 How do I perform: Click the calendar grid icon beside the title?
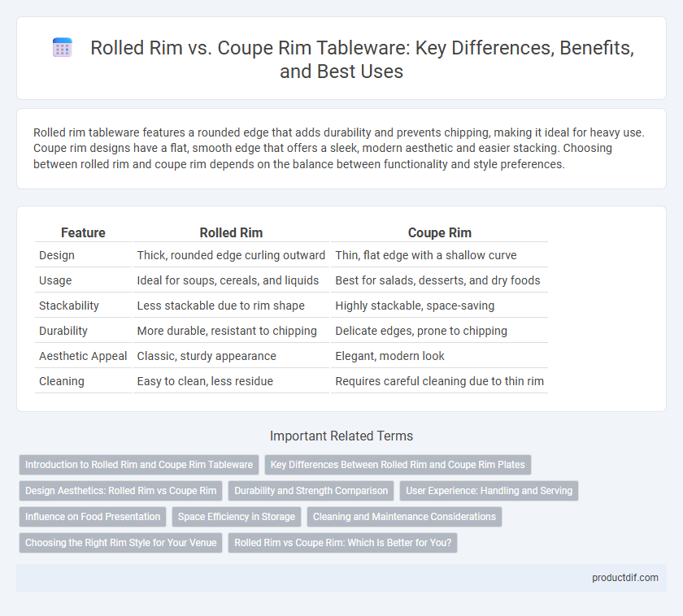(x=63, y=47)
